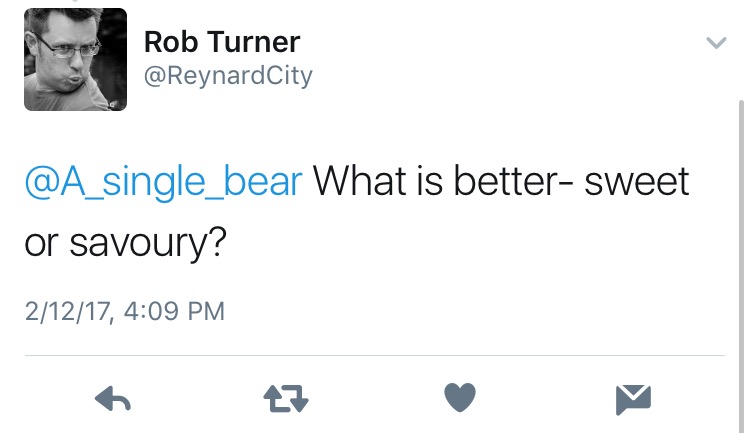Retweet the sweet or savoury question

[x=286, y=401]
